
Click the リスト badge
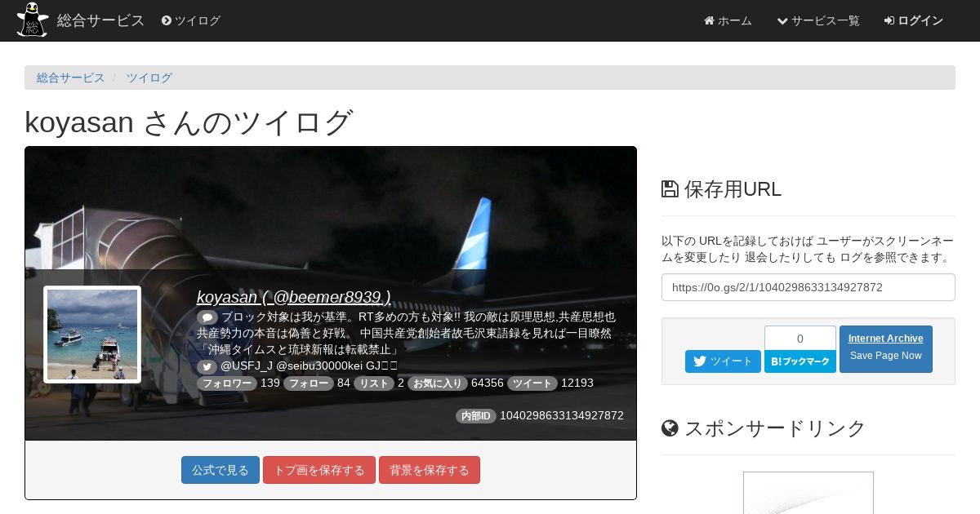tap(374, 383)
